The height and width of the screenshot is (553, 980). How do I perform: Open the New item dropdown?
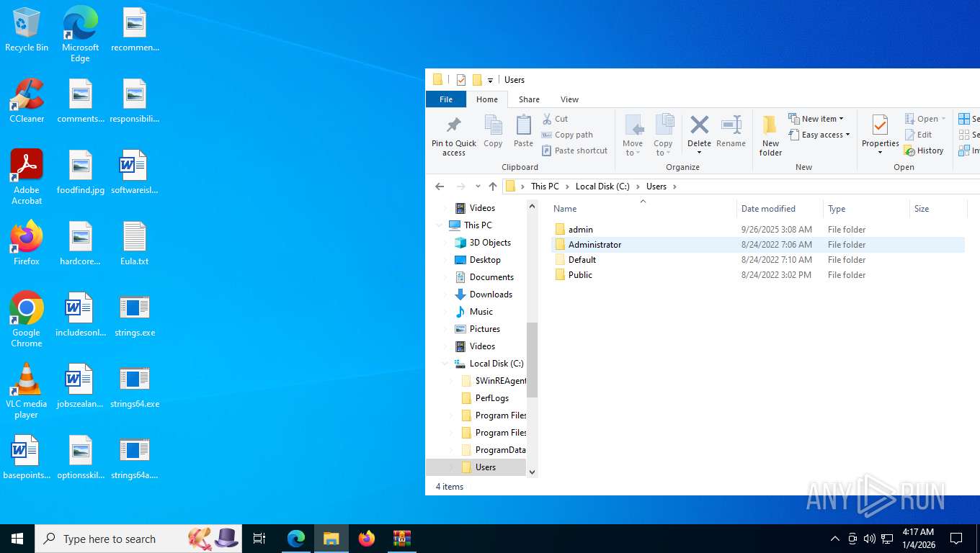[816, 119]
